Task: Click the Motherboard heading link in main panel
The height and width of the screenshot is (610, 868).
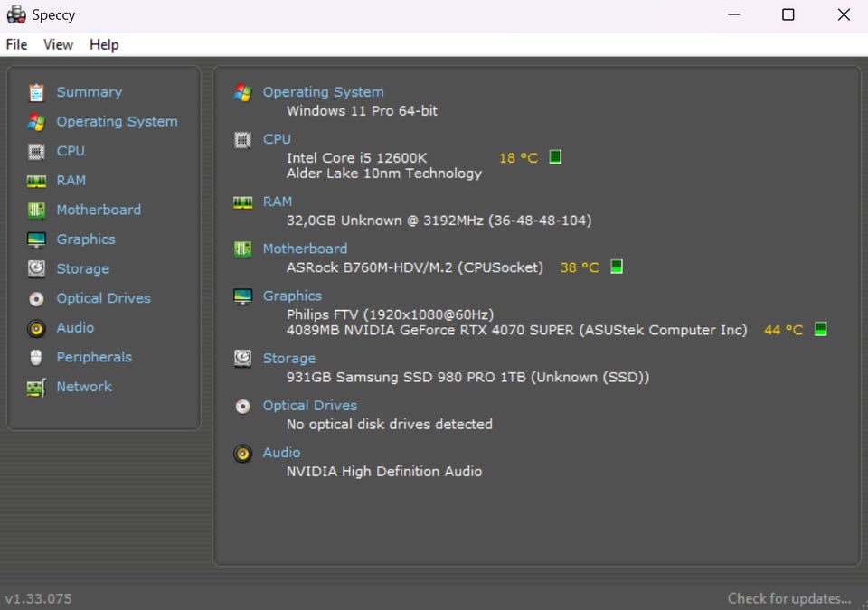Action: tap(305, 249)
